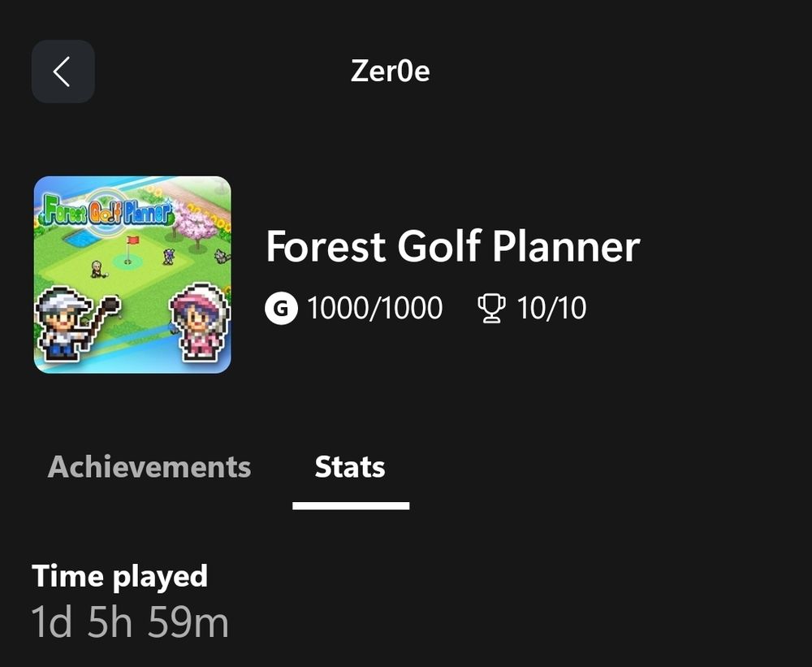Click the Time played label
The width and height of the screenshot is (812, 667).
[120, 576]
